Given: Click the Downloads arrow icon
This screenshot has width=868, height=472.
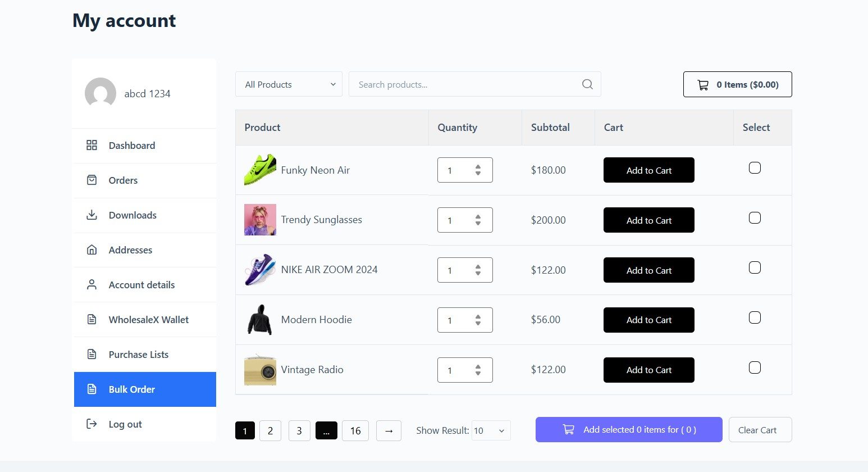Looking at the screenshot, I should pos(92,215).
